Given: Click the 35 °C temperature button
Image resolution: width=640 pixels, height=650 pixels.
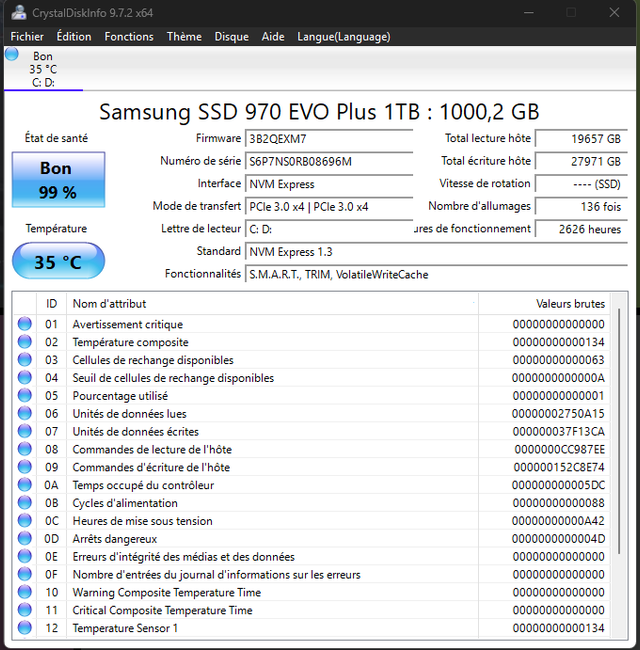Looking at the screenshot, I should [58, 262].
